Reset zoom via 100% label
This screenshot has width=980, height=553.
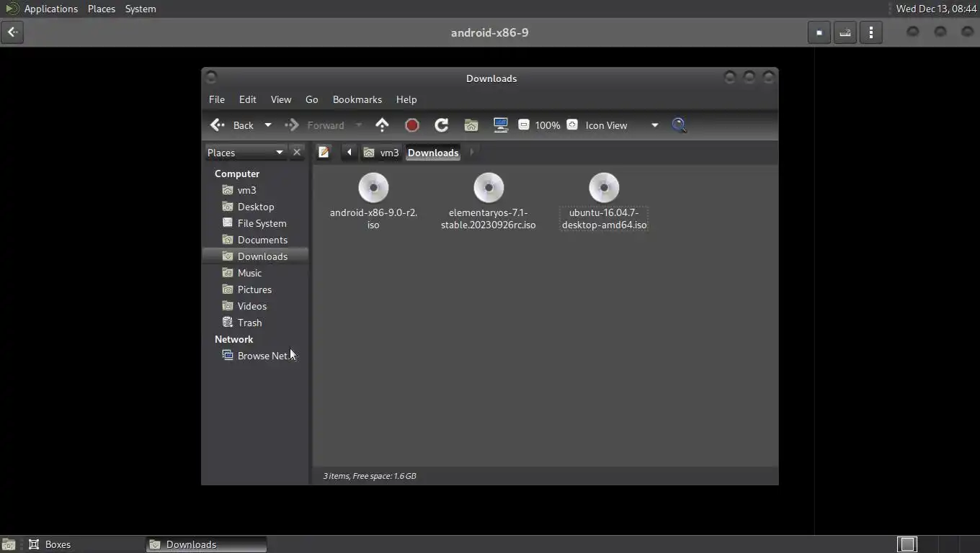[x=548, y=125]
